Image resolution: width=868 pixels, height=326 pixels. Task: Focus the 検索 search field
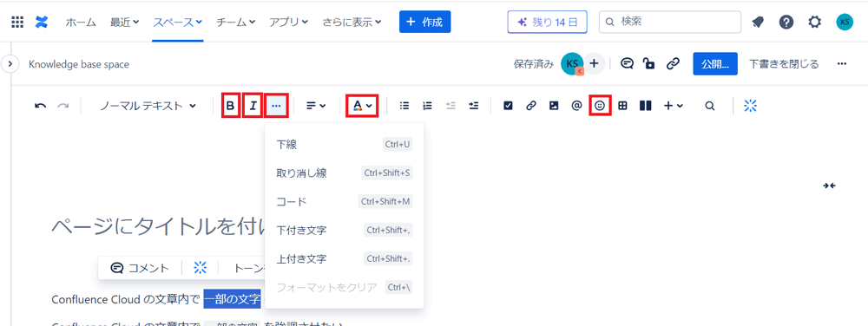670,22
